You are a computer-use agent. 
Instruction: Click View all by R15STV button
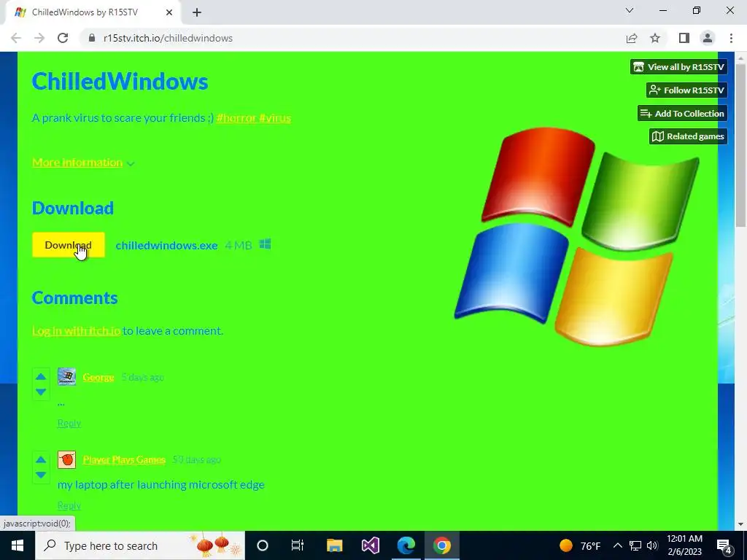(x=678, y=67)
